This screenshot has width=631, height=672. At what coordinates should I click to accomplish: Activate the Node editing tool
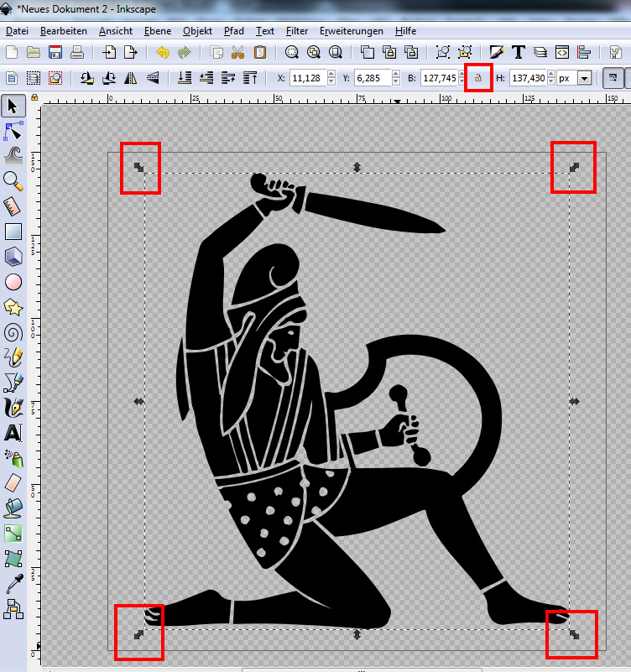pos(13,131)
